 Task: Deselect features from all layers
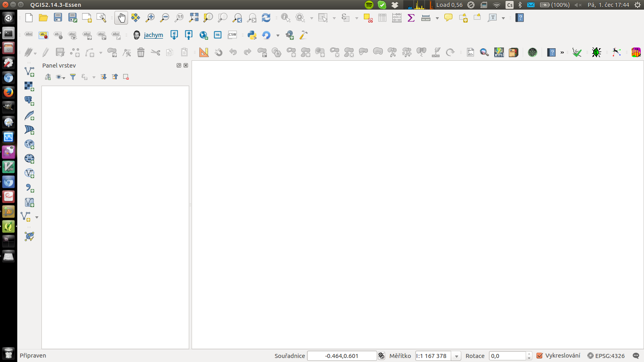[368, 18]
